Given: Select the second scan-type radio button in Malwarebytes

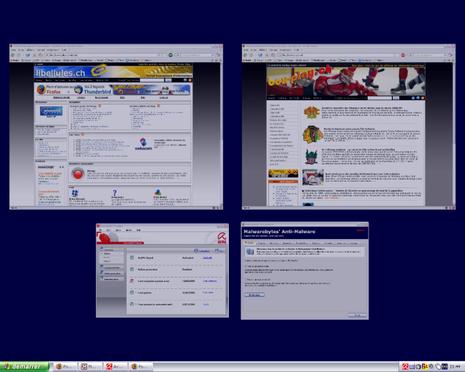Looking at the screenshot, I should 246,279.
